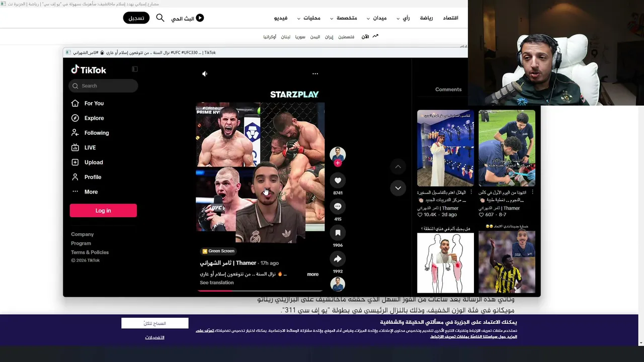Click the trending arrow icon beside الآن
This screenshot has width=644, height=362.
[375, 36]
